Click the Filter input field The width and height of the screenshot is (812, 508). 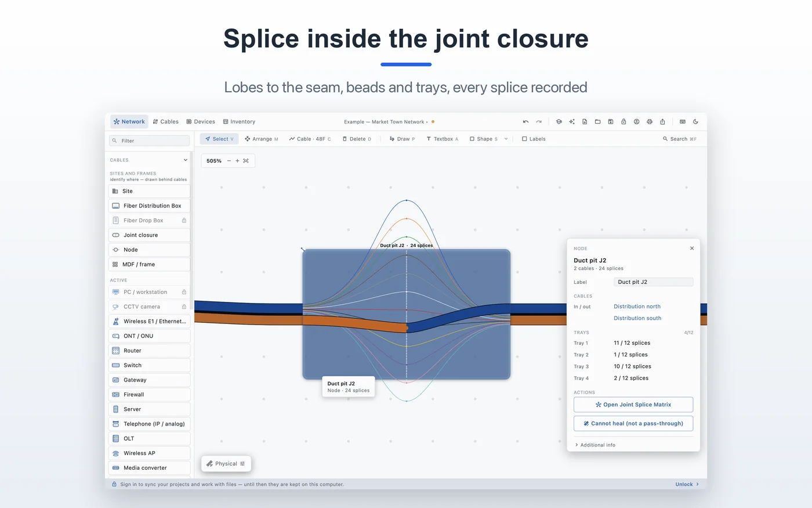(149, 140)
